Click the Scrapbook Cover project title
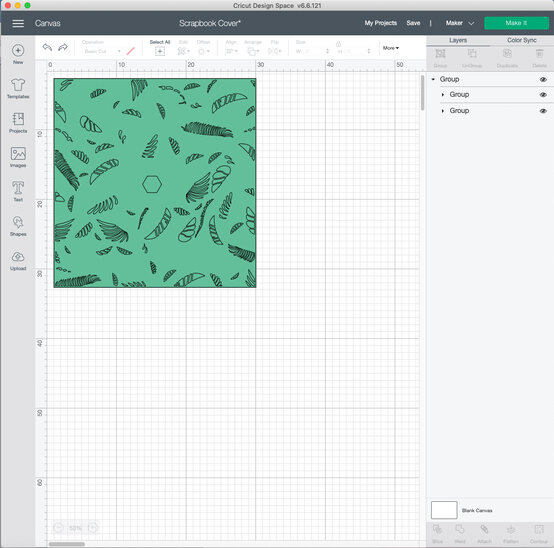The image size is (554, 548). pyautogui.click(x=210, y=23)
